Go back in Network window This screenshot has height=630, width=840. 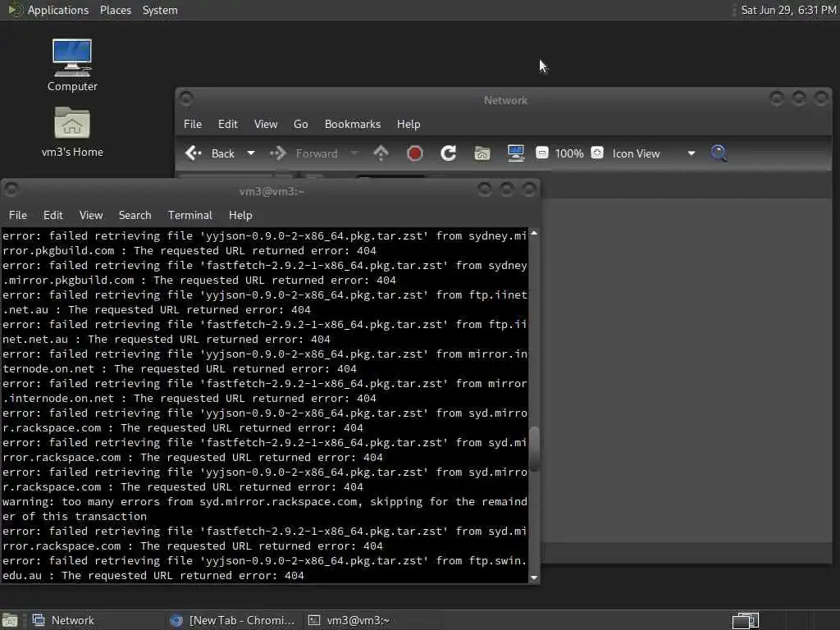click(x=210, y=153)
